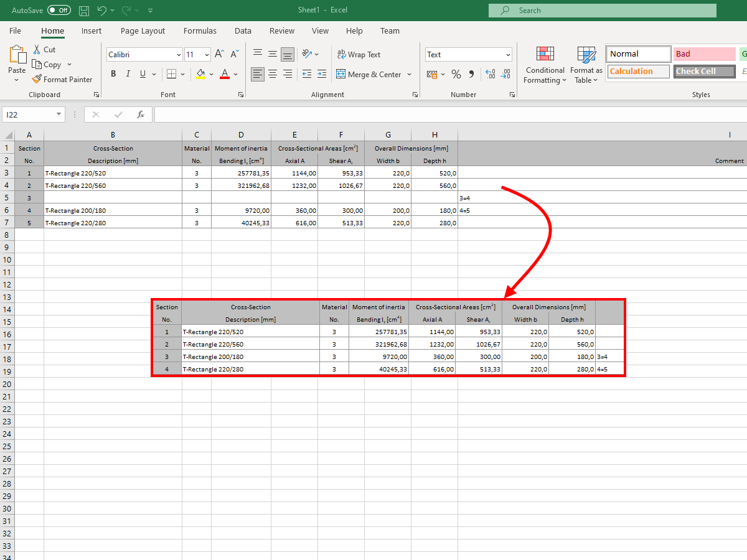Screen dimensions: 747x560
Task: Switch to the Review tab
Action: [x=282, y=30]
